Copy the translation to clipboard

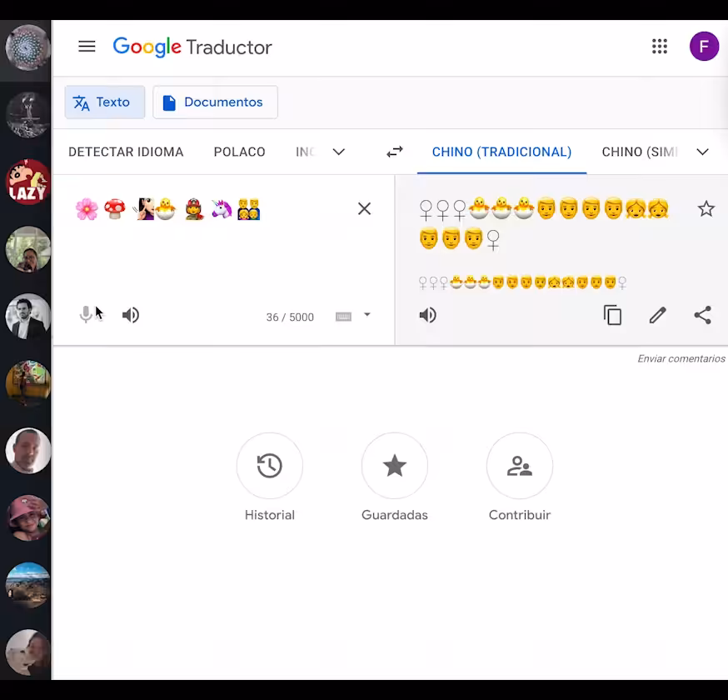[612, 315]
